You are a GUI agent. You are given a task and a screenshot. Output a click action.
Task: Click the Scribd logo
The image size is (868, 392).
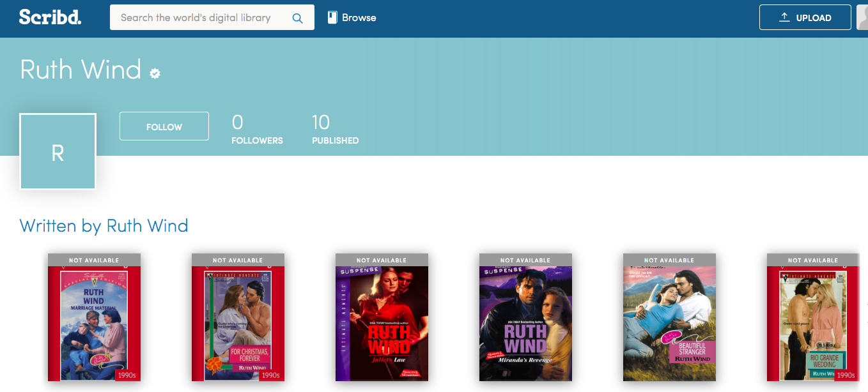point(50,17)
